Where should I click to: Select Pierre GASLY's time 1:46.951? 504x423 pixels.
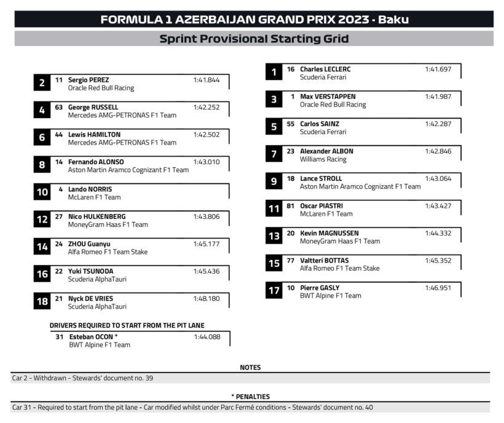(x=438, y=288)
